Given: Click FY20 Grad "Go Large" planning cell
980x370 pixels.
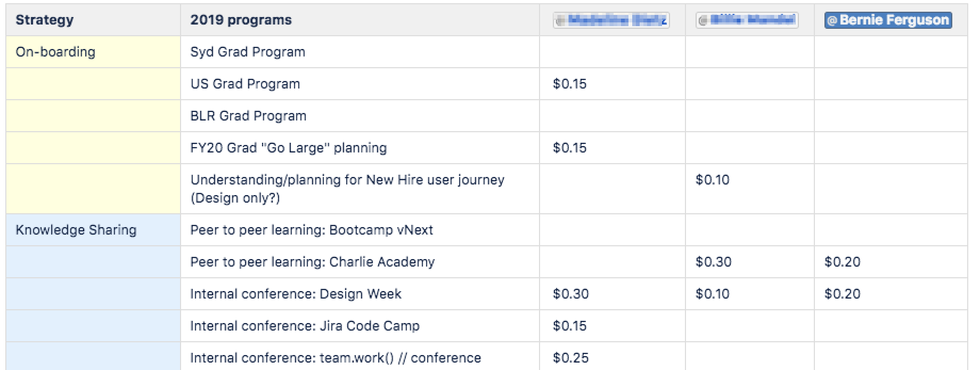Looking at the screenshot, I should (x=360, y=148).
